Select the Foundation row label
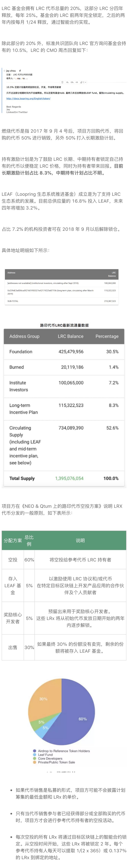Viewport: 129px width, 868px height. click(x=21, y=351)
